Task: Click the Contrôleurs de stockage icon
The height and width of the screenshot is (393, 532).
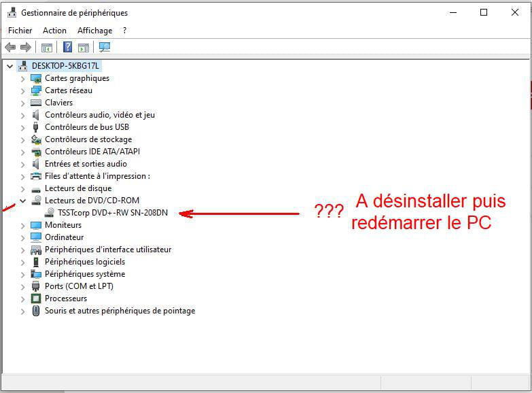Action: tap(35, 139)
